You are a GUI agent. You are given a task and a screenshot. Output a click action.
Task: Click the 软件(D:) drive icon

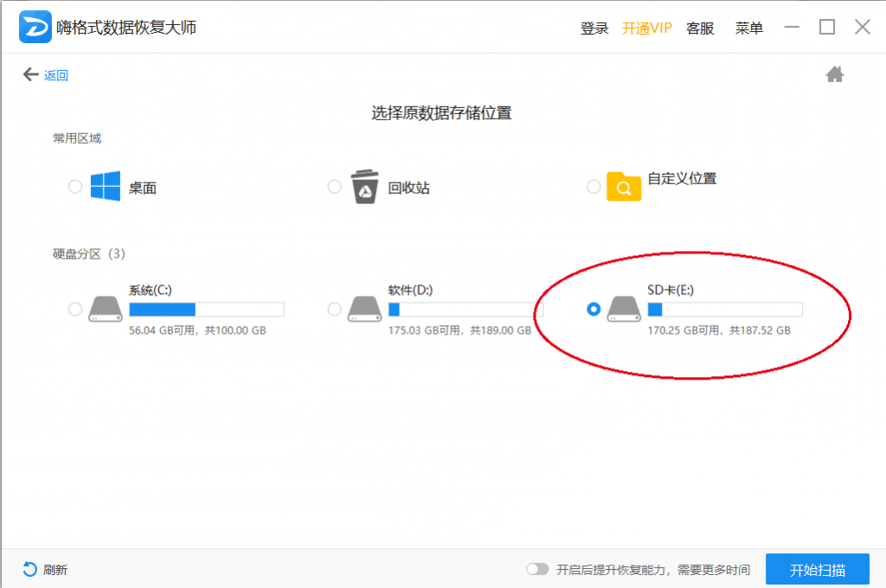point(364,309)
